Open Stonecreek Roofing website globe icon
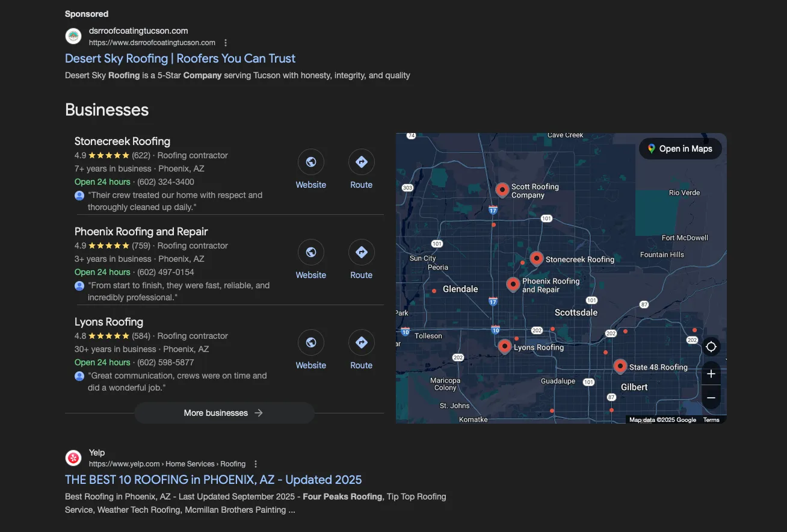This screenshot has width=787, height=532. 311,162
